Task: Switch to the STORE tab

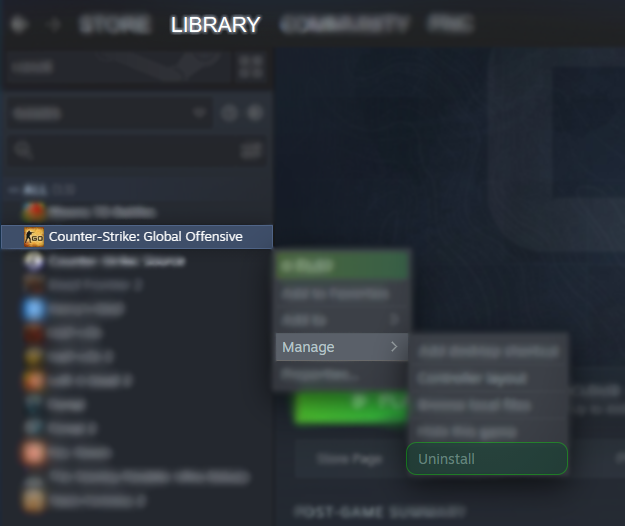Action: (x=115, y=25)
